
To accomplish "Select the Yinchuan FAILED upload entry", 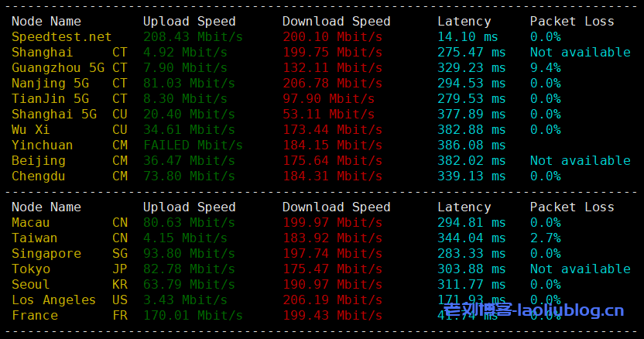I will tap(193, 146).
